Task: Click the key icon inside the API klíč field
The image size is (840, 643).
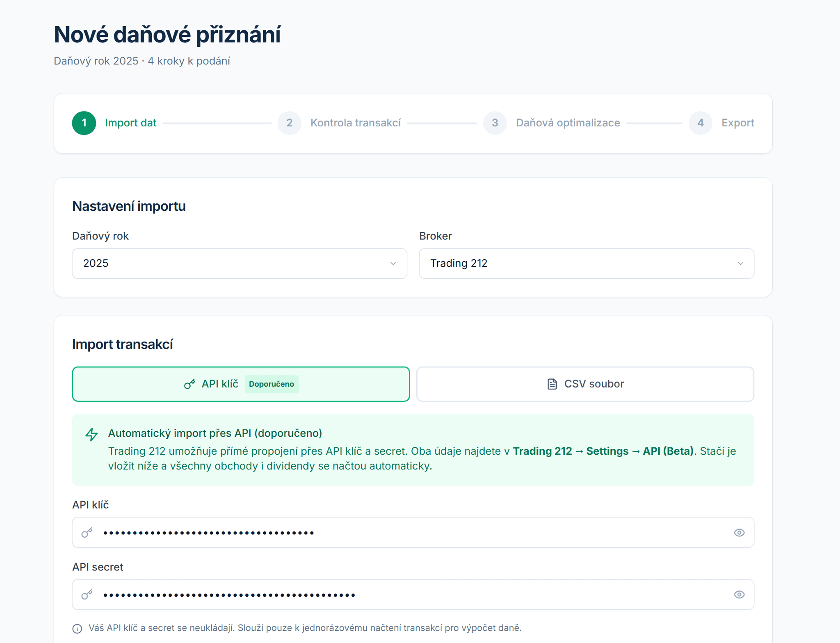Action: point(87,532)
